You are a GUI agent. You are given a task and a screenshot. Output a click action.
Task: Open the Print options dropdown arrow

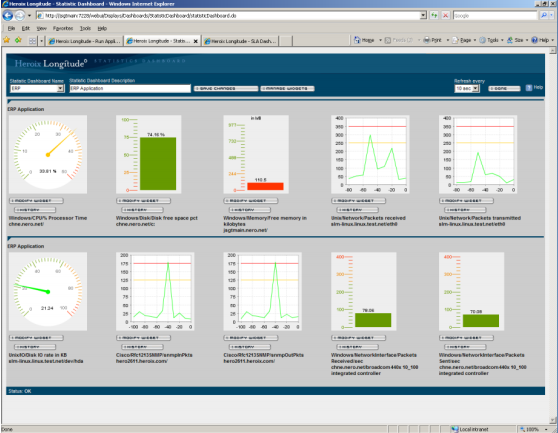point(447,40)
